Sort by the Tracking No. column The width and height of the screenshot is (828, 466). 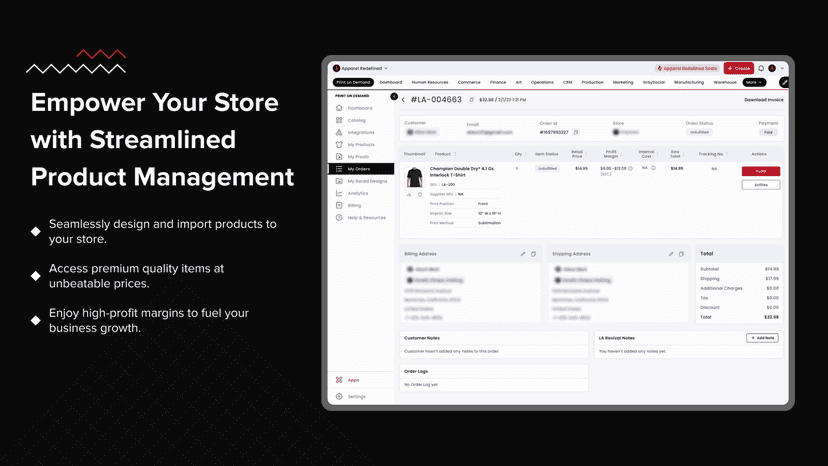click(727, 154)
